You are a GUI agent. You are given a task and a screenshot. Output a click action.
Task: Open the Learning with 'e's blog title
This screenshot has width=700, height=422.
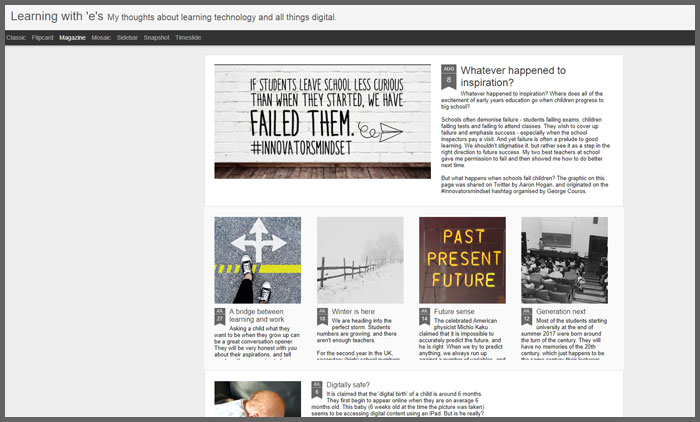57,17
